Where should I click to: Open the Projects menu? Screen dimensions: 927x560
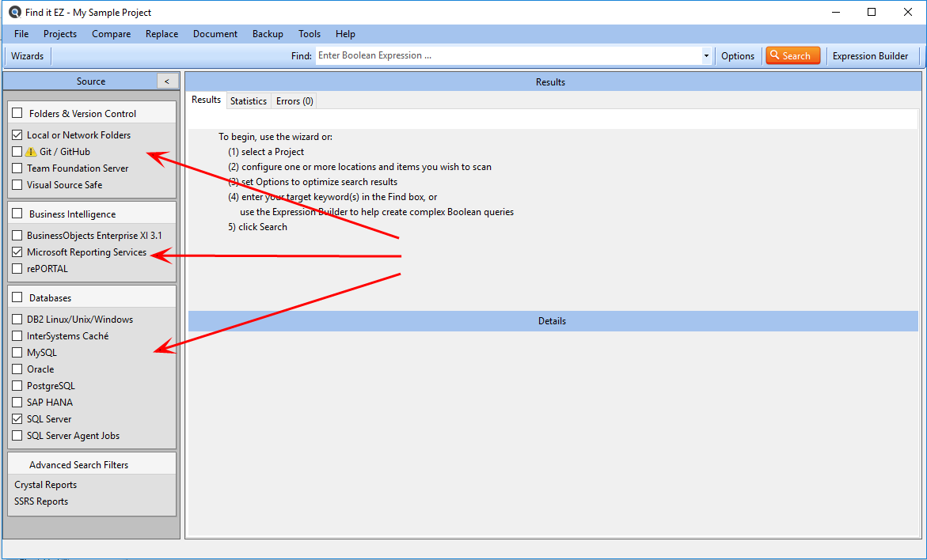(x=60, y=34)
